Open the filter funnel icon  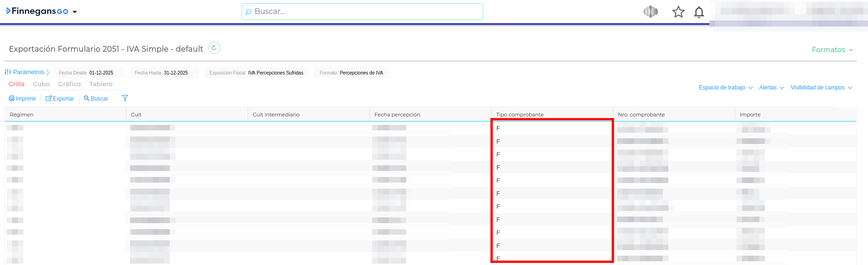(x=125, y=98)
